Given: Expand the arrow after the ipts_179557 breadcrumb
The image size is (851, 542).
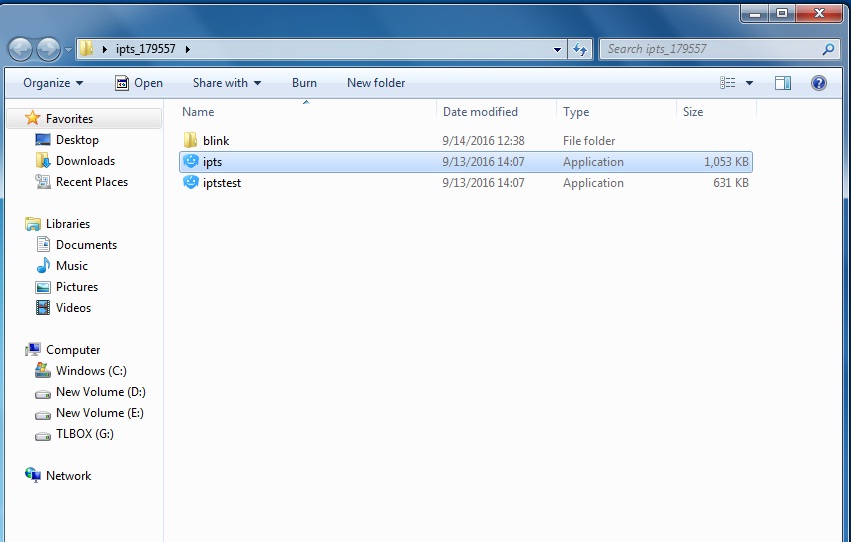Looking at the screenshot, I should click(x=188, y=49).
